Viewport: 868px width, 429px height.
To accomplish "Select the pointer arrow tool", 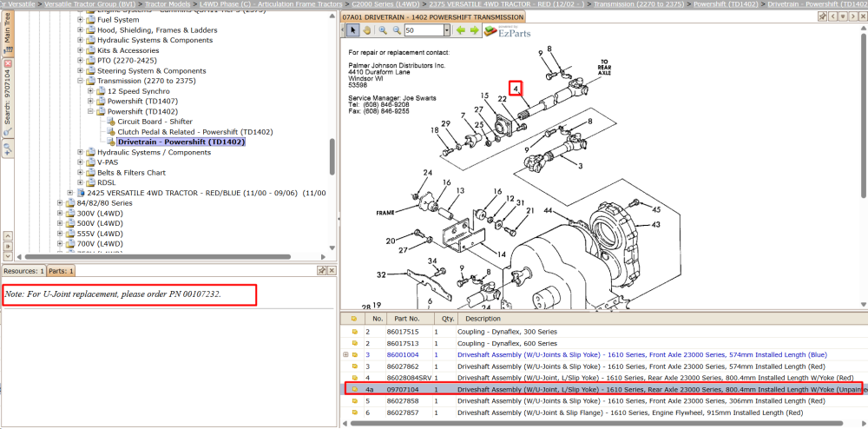I will pyautogui.click(x=352, y=30).
